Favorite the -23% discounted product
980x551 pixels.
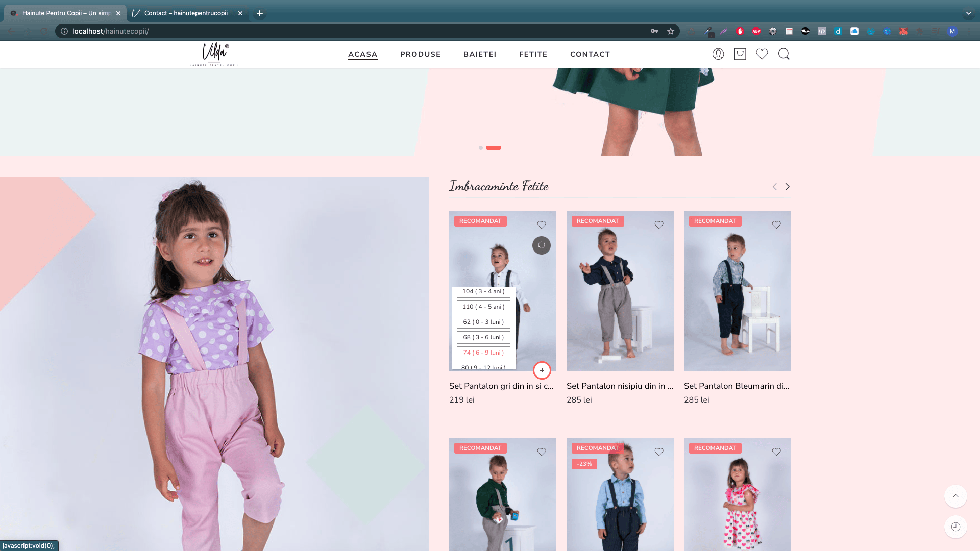click(x=659, y=452)
